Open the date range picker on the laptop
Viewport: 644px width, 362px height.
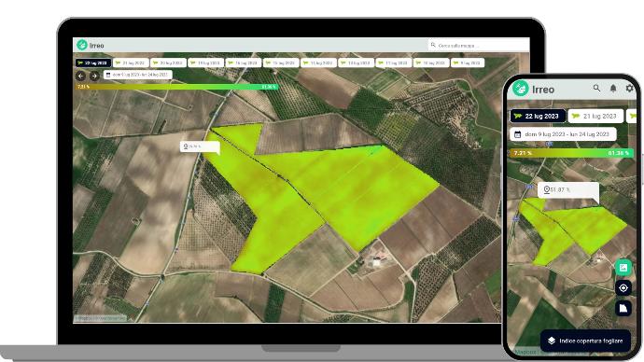137,76
